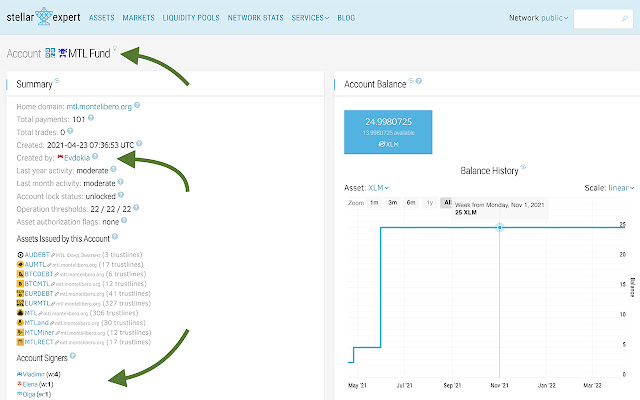The width and height of the screenshot is (640, 400).
Task: Click the MTL Fund account identicon
Action: tap(62, 53)
